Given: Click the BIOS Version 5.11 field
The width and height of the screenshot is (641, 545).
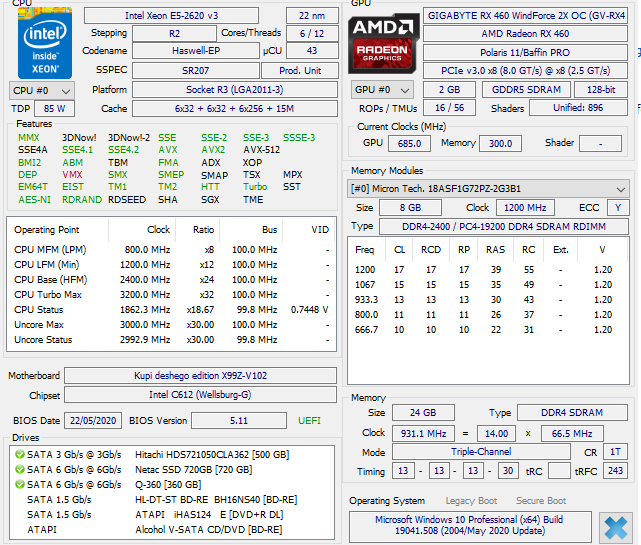Looking at the screenshot, I should pos(239,421).
